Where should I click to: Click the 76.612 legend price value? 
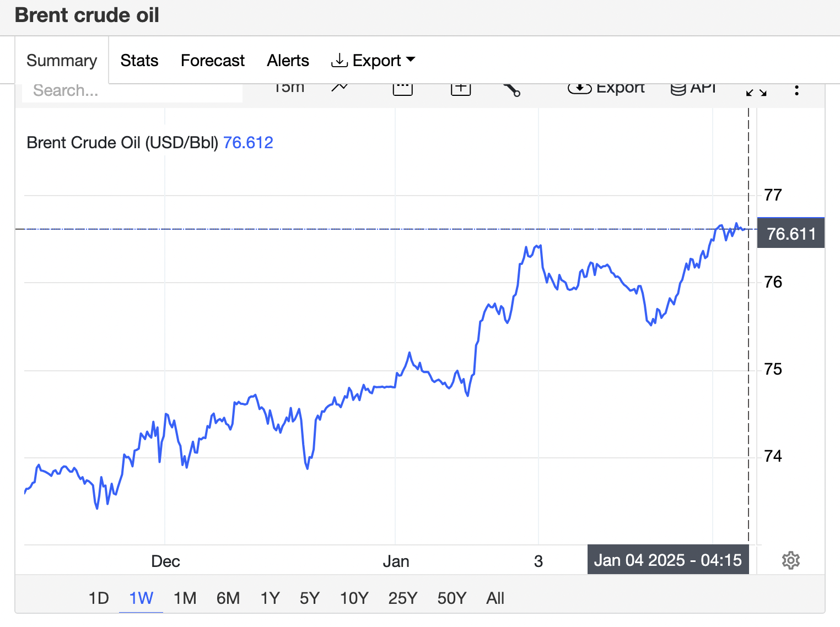pyautogui.click(x=248, y=143)
